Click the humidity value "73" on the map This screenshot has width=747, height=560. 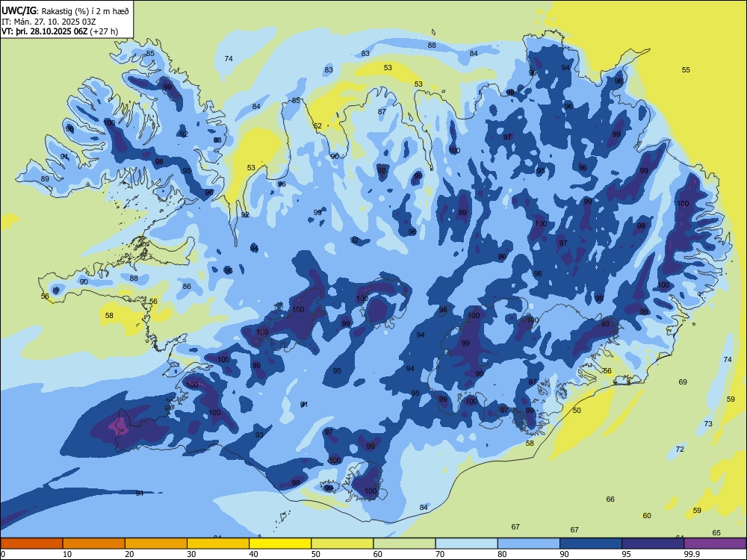tap(708, 424)
